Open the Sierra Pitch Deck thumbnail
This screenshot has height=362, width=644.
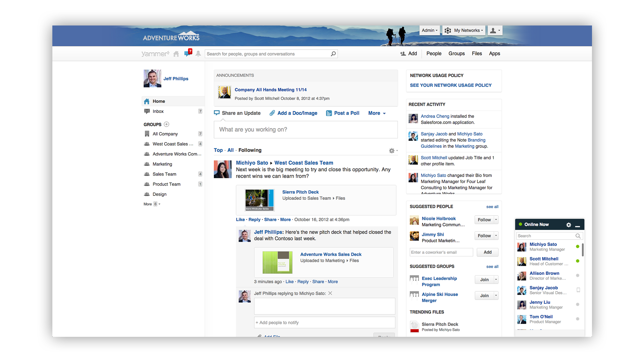pos(260,200)
